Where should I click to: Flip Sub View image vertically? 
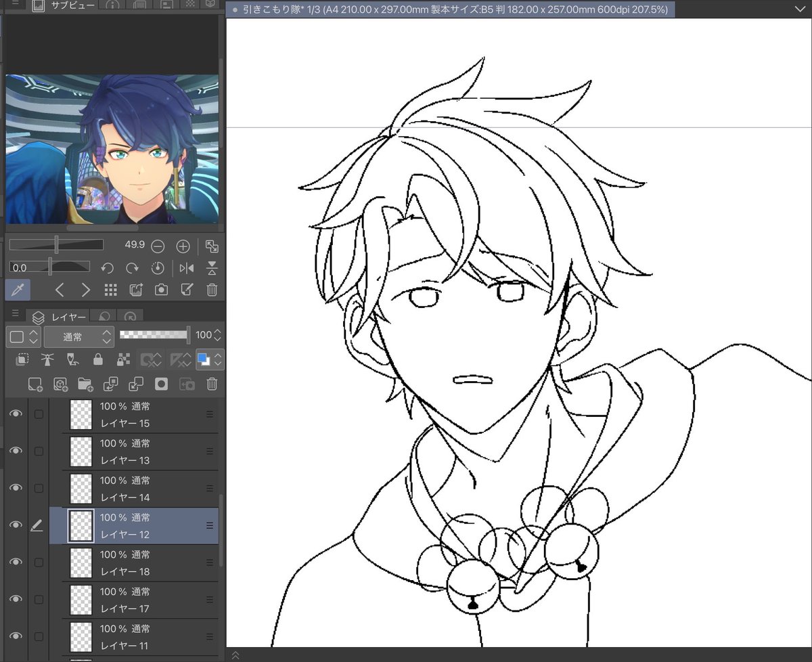[x=212, y=268]
